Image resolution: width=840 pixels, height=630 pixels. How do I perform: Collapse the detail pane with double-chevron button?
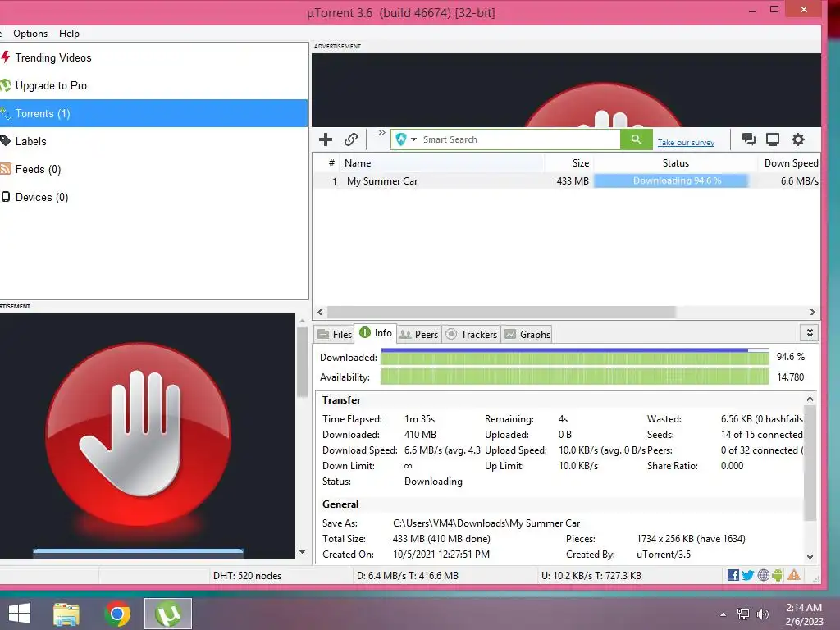[x=810, y=333]
